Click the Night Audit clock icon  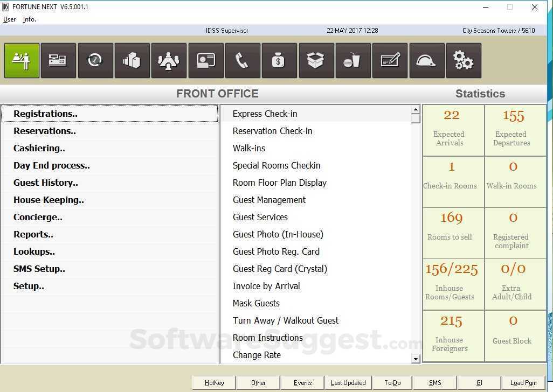[x=95, y=60]
